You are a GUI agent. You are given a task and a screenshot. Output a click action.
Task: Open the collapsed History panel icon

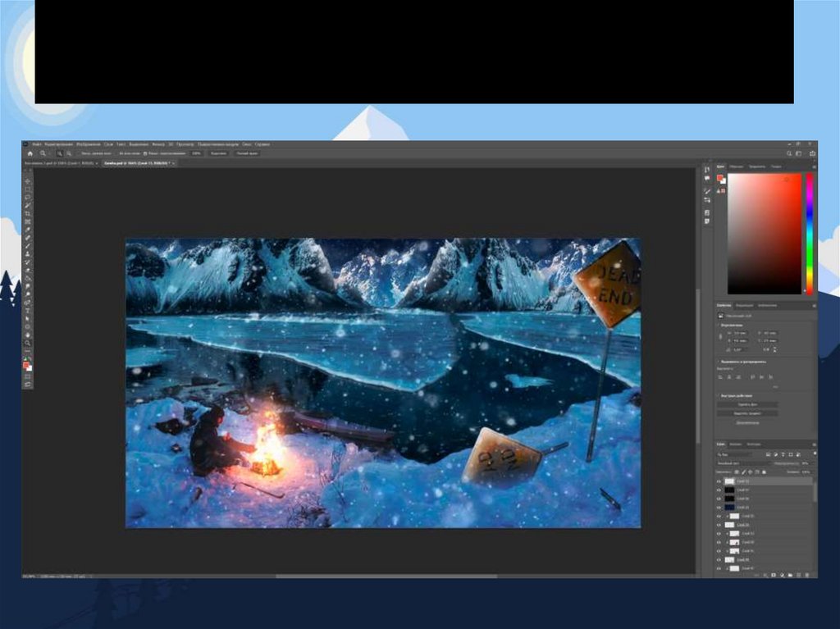[x=707, y=170]
